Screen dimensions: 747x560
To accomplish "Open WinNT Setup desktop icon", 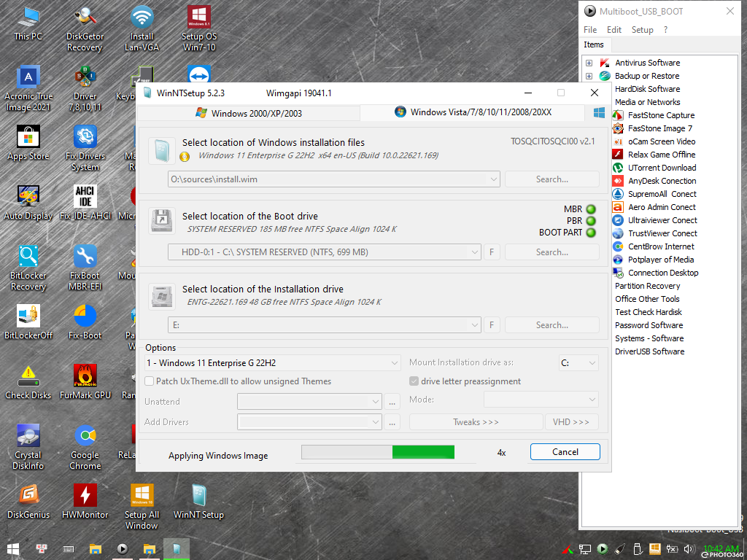I will click(x=198, y=502).
